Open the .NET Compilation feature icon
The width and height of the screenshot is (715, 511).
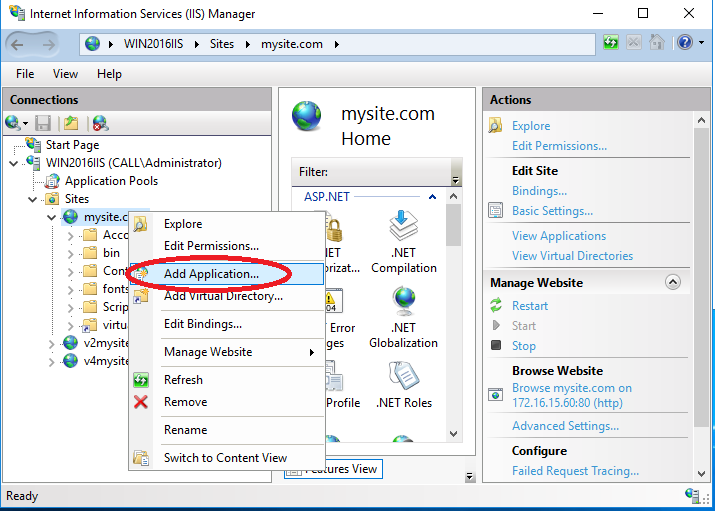tap(404, 226)
